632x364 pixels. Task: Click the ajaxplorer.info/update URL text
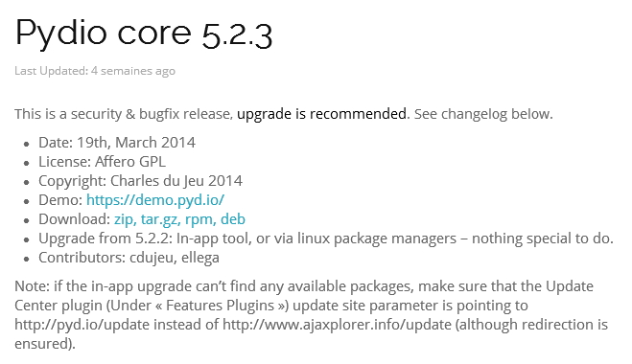(x=337, y=325)
